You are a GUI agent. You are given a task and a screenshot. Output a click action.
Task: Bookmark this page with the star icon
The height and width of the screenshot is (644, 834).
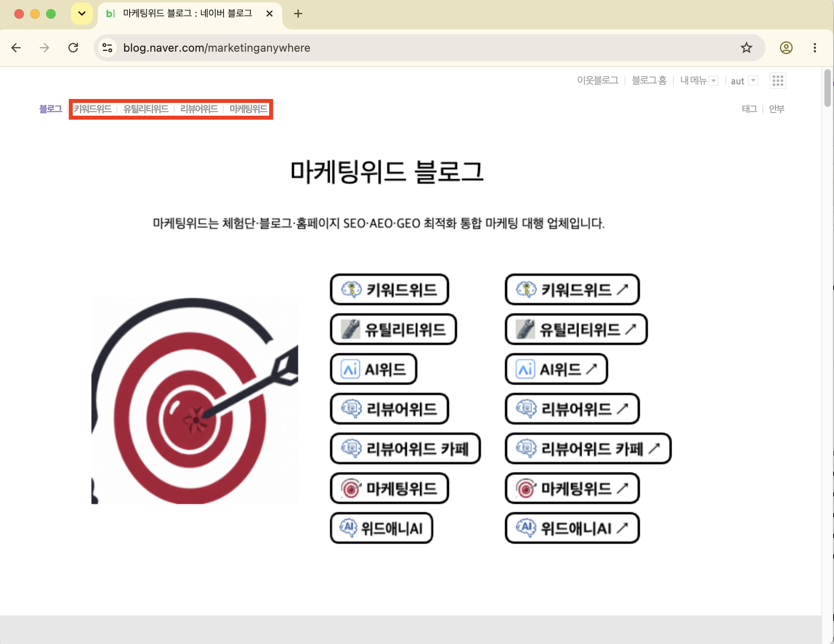(x=746, y=48)
